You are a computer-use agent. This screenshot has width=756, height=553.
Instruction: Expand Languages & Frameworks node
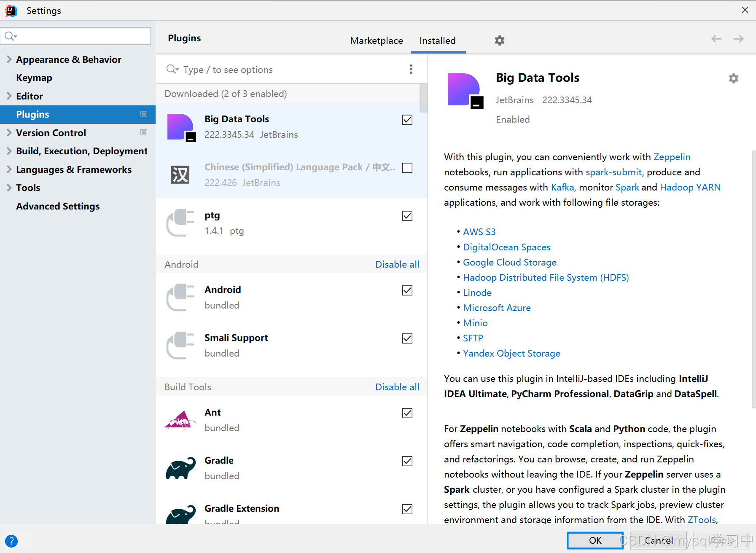pyautogui.click(x=9, y=169)
